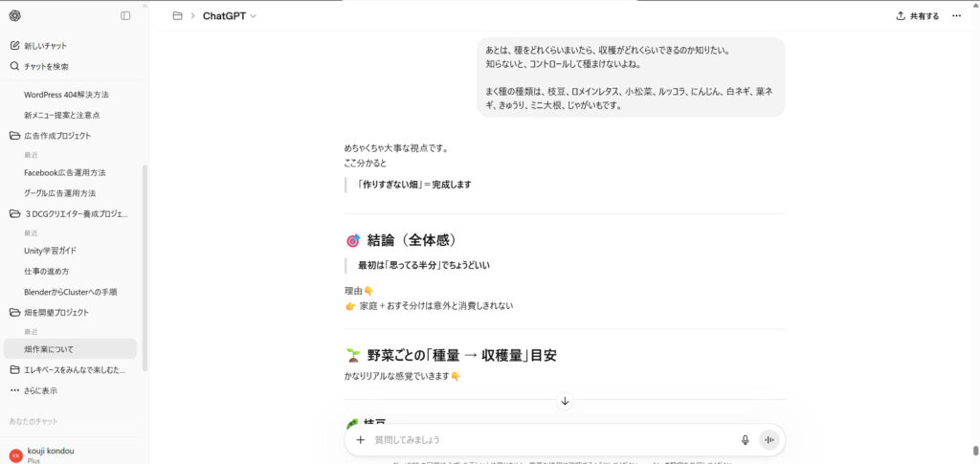Image resolution: width=980 pixels, height=464 pixels.
Task: Select the 畑作業について chat
Action: pos(49,349)
